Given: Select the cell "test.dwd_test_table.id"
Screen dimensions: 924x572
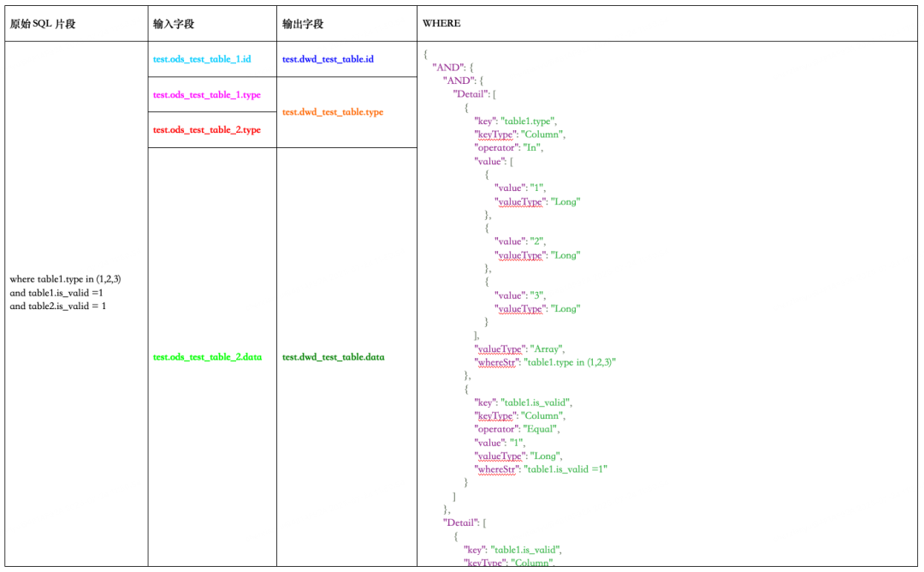Looking at the screenshot, I should click(x=346, y=59).
